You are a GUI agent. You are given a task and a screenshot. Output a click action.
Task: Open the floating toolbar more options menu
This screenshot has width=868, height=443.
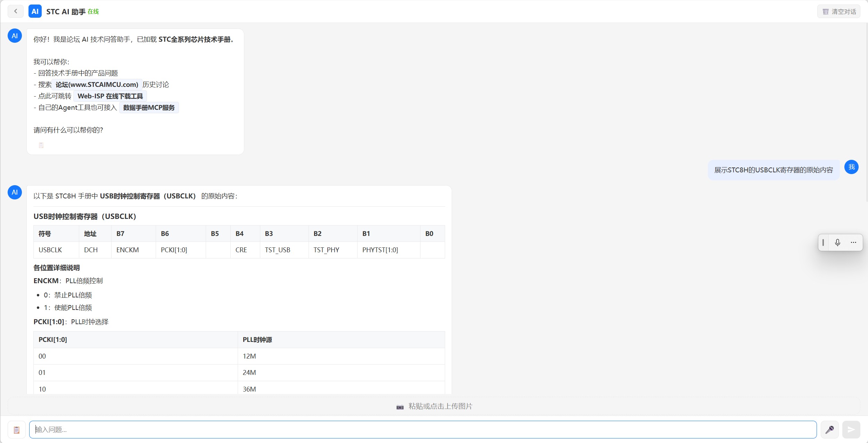pos(853,243)
